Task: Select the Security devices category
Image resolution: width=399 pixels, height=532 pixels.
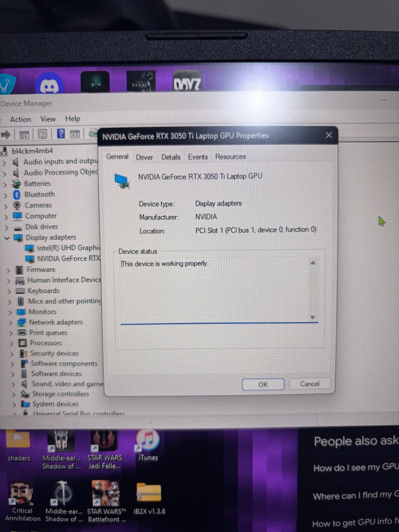Action: tap(55, 353)
